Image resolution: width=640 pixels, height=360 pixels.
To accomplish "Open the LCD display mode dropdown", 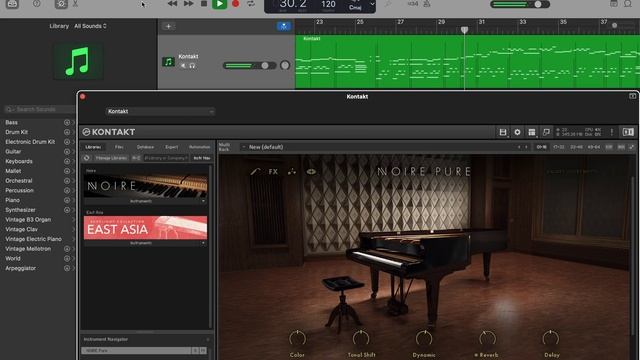I will pos(372,4).
